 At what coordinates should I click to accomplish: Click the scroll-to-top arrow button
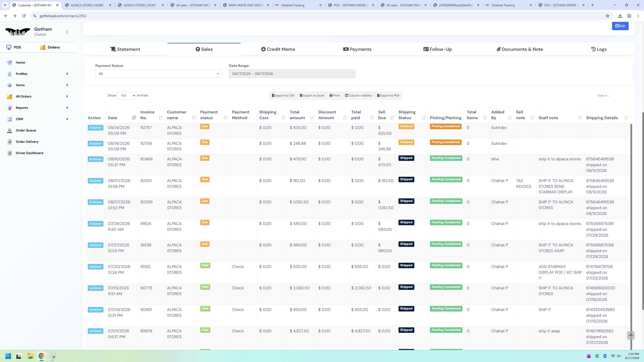coord(630,335)
